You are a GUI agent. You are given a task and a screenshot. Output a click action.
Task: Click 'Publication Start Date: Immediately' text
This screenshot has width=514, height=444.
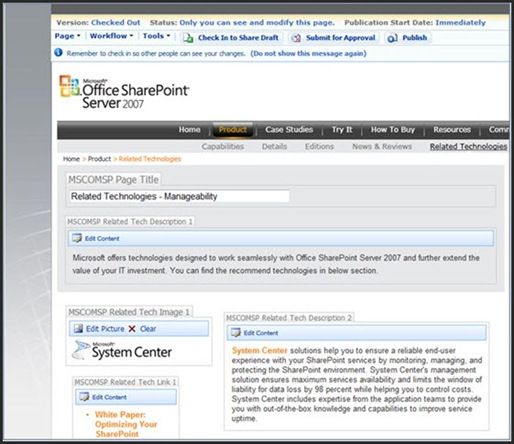point(415,23)
